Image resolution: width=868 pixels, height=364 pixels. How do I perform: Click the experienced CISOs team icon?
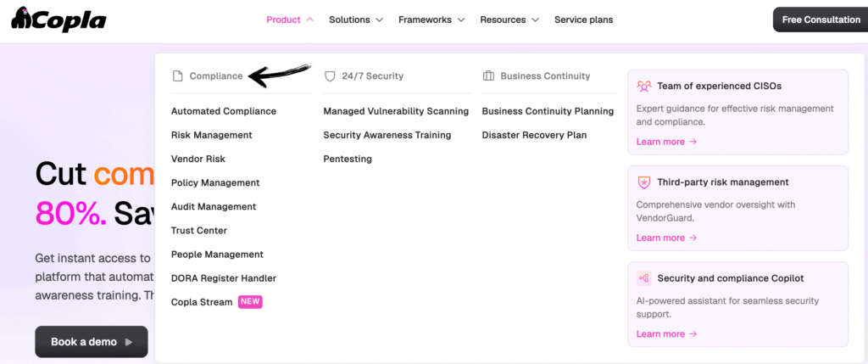click(644, 87)
